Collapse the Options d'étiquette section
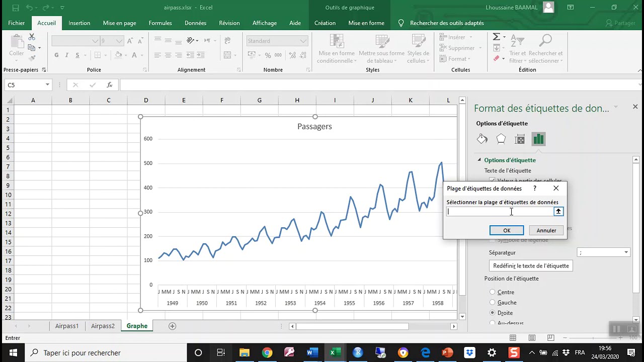Image resolution: width=644 pixels, height=362 pixels. pyautogui.click(x=479, y=160)
